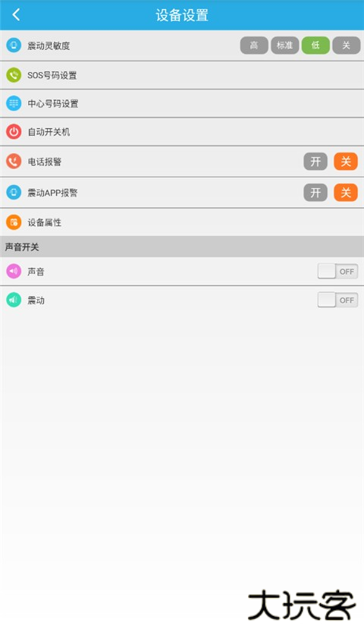Toggle the 震动 switch on
Image resolution: width=364 pixels, height=632 pixels.
tap(337, 300)
